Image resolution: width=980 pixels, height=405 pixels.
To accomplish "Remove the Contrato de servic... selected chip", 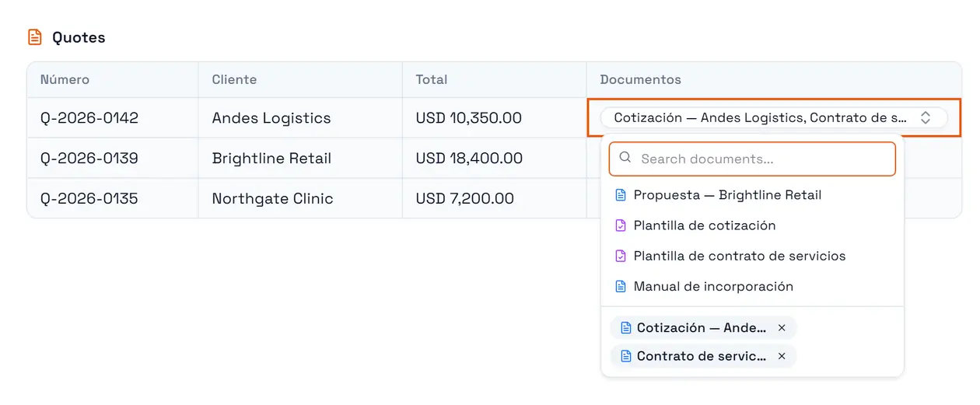I will pyautogui.click(x=782, y=356).
